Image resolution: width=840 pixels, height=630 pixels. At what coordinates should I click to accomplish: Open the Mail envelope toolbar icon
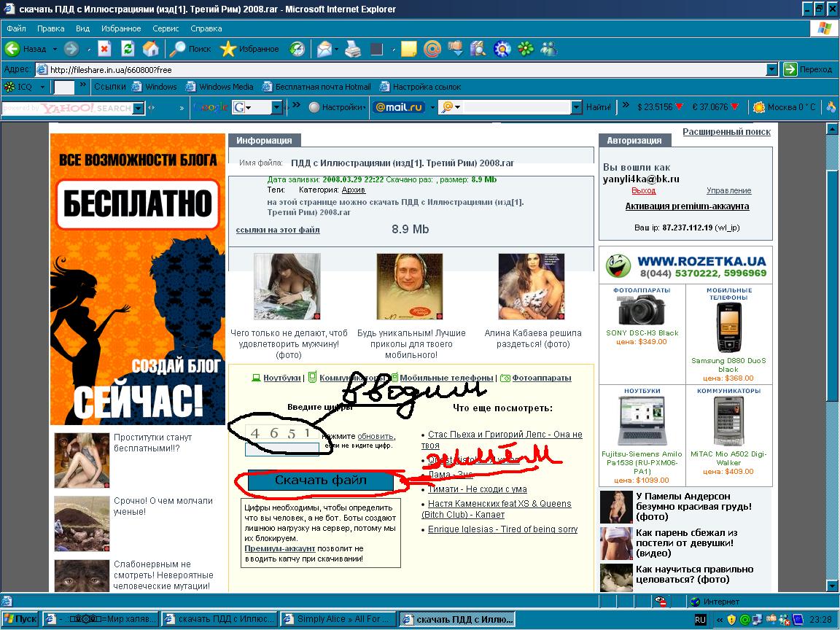[324, 49]
